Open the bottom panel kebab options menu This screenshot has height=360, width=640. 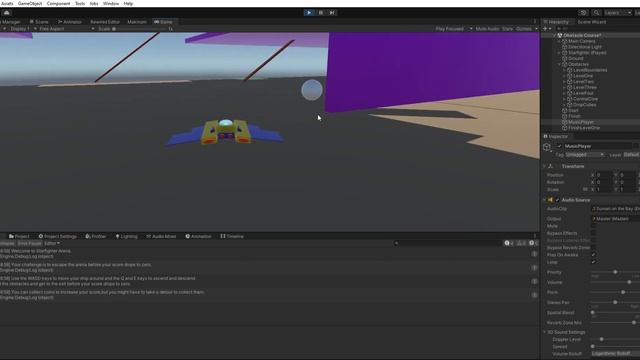(x=535, y=236)
